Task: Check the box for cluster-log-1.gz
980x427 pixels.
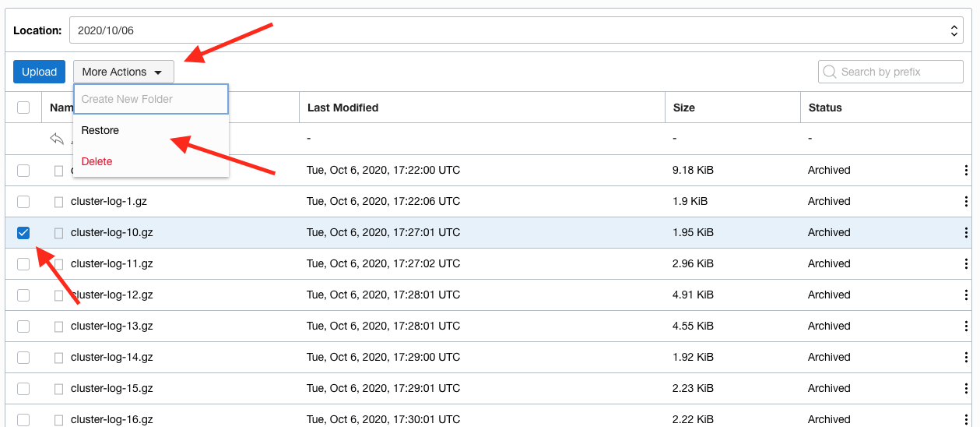Action: [23, 201]
